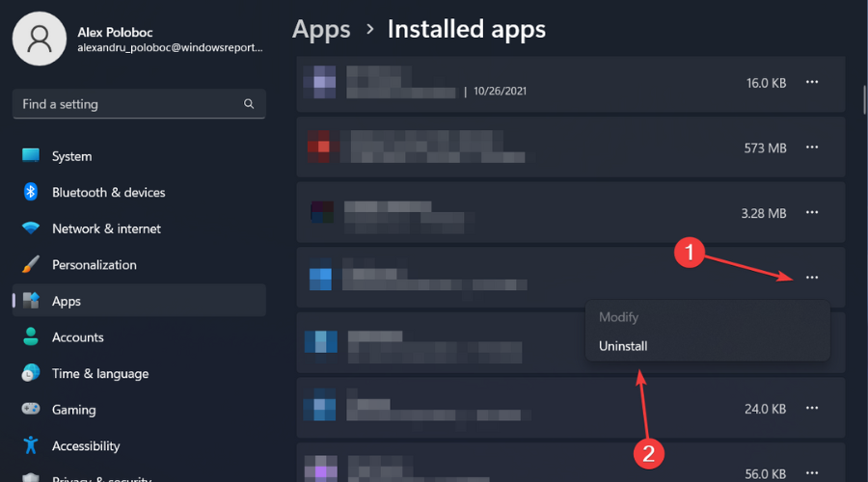Choose Uninstall from the context menu
The width and height of the screenshot is (868, 482).
click(x=623, y=346)
